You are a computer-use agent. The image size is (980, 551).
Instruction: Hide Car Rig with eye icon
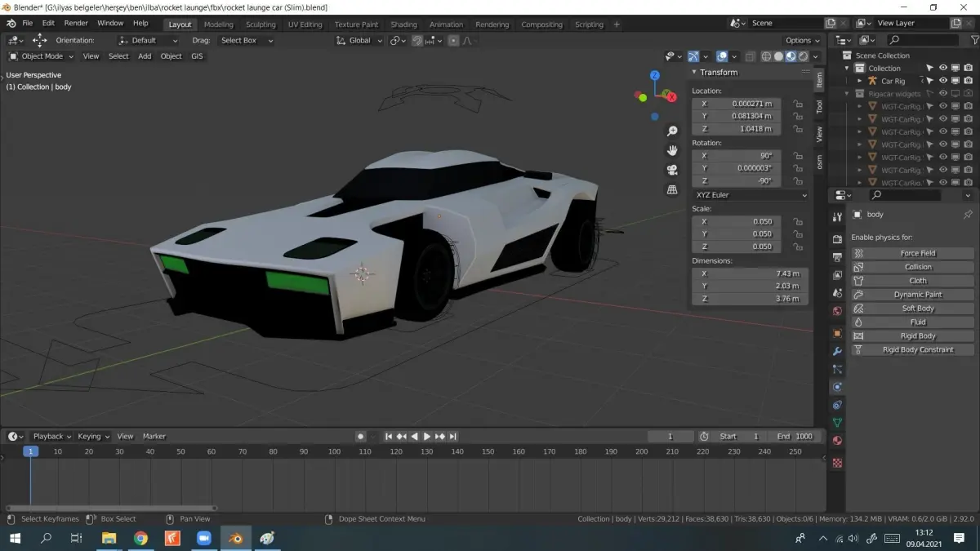pyautogui.click(x=942, y=81)
